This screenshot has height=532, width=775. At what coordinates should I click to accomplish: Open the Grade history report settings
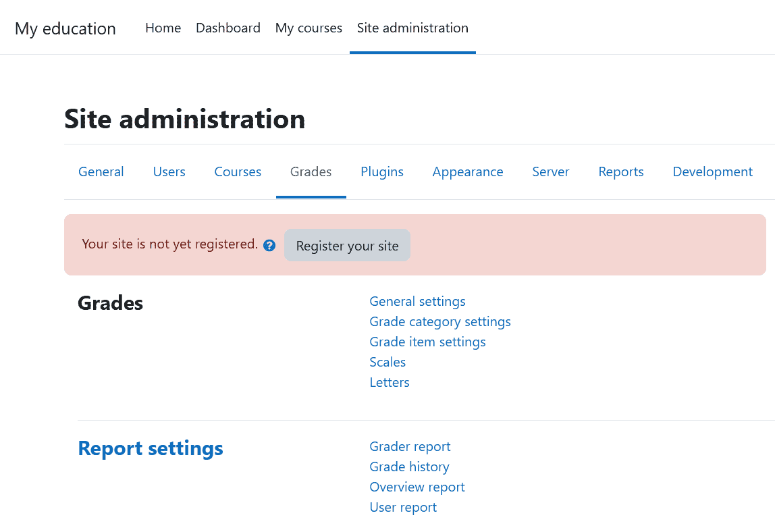point(409,467)
